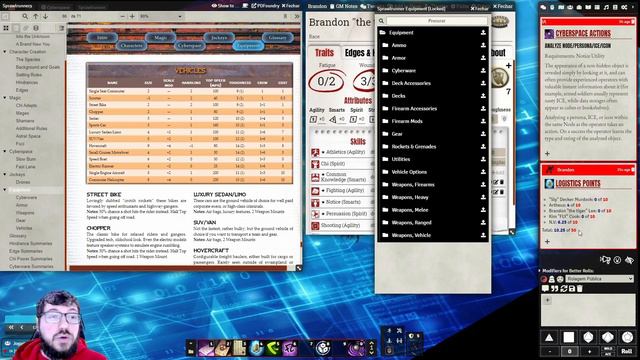
Task: Collapse the Jackers outline section
Action: 4,174
